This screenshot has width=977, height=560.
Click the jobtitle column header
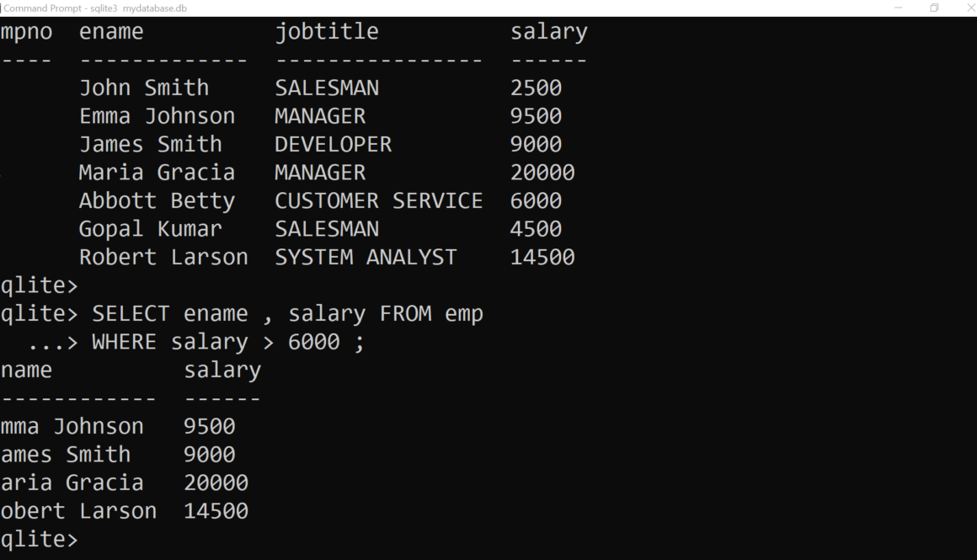[326, 32]
